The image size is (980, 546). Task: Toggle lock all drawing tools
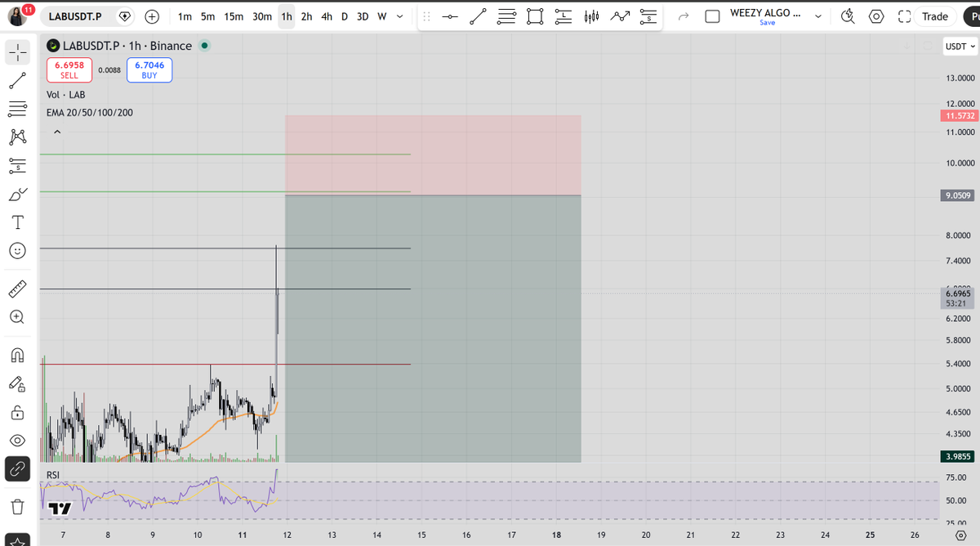pyautogui.click(x=18, y=411)
